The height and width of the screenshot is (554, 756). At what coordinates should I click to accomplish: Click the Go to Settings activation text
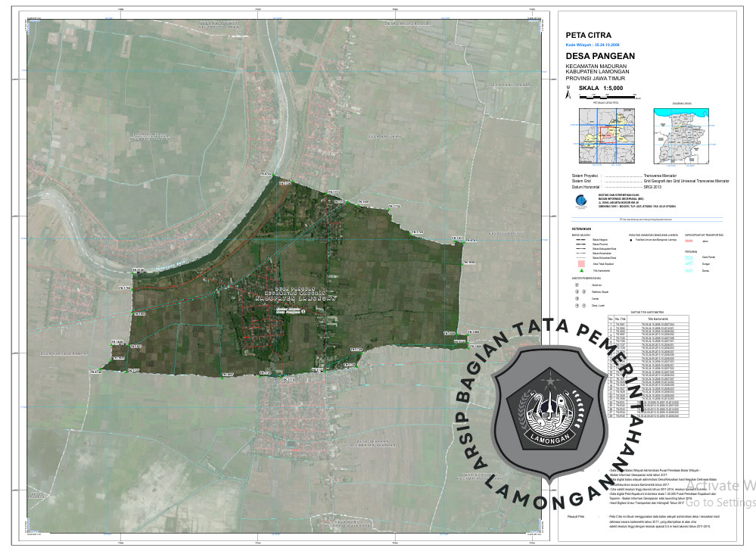point(722,503)
